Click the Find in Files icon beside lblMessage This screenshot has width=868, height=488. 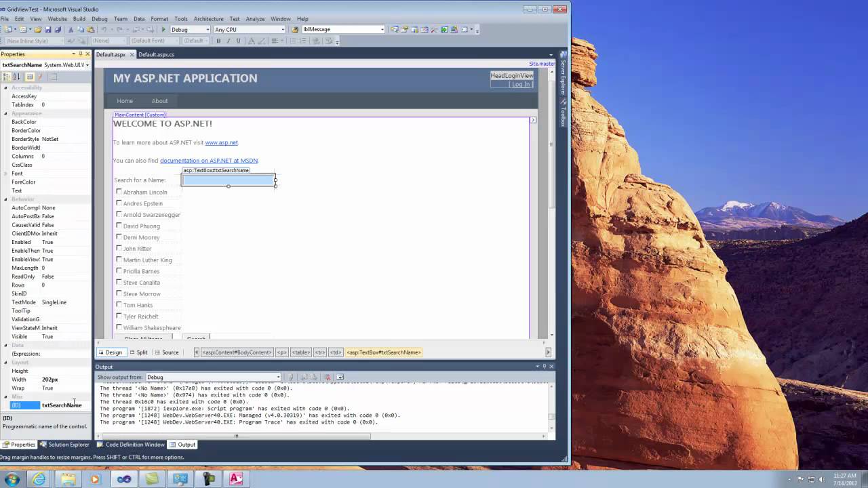coord(295,30)
